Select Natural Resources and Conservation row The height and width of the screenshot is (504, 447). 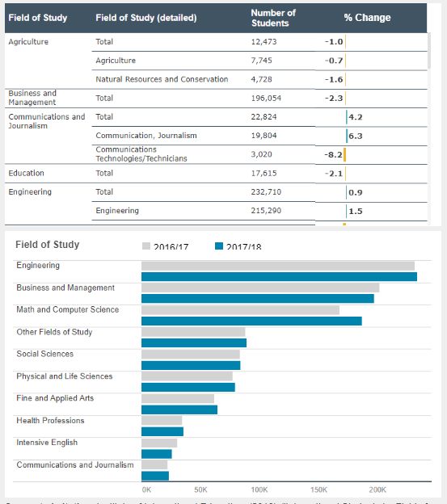click(x=259, y=79)
